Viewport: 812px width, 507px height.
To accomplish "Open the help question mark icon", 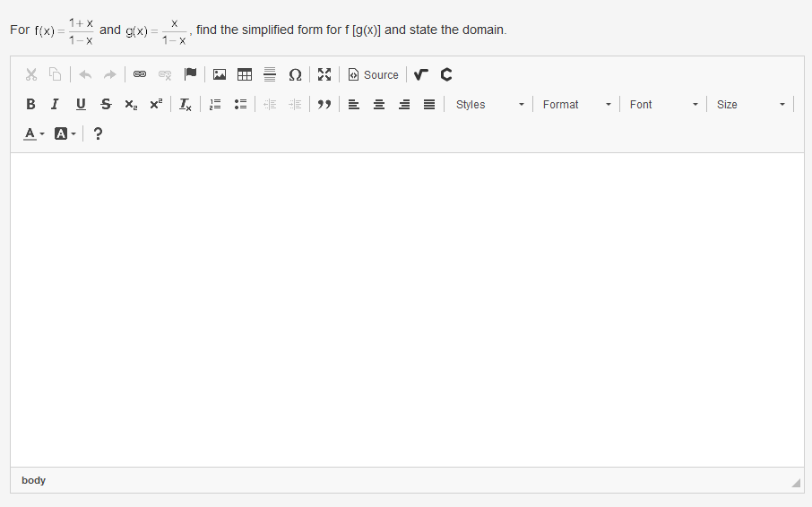I will coord(98,134).
